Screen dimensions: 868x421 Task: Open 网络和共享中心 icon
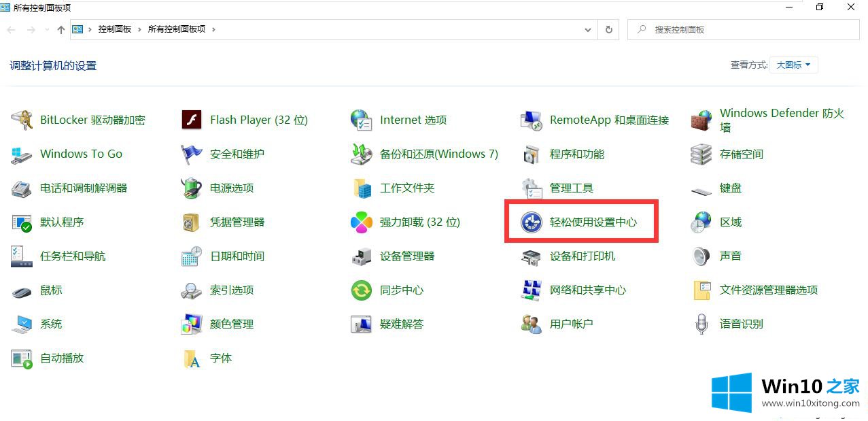click(x=532, y=290)
